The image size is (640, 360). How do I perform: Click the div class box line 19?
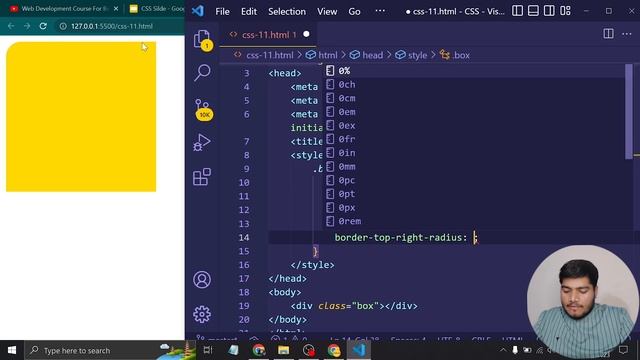tap(354, 306)
